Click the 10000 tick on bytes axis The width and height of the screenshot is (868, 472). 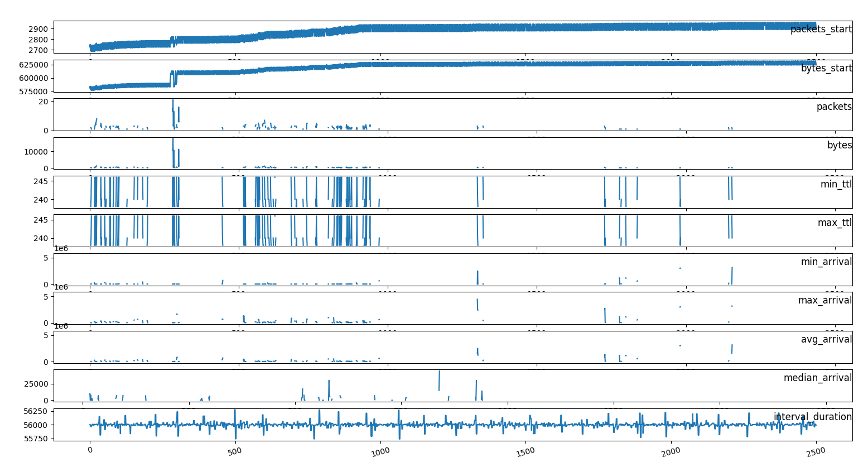pyautogui.click(x=37, y=152)
